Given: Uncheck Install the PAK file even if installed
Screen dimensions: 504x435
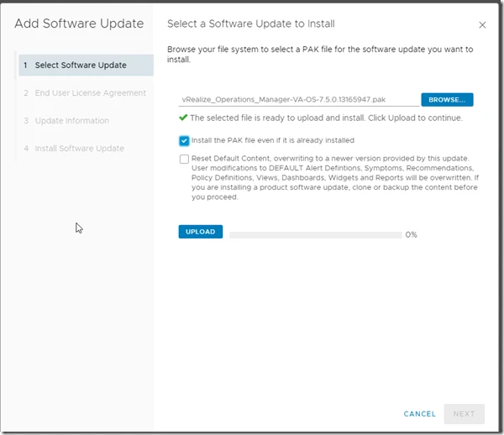Looking at the screenshot, I should (x=184, y=141).
